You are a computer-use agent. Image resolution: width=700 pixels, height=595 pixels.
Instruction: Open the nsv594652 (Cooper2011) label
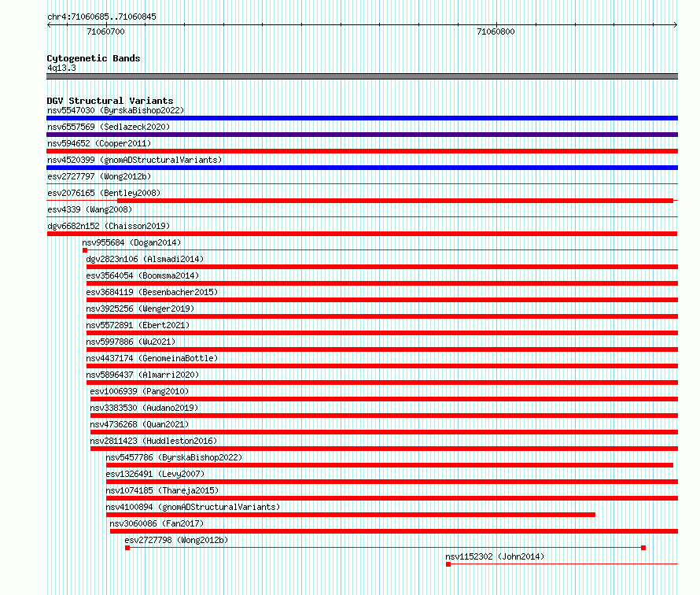point(99,143)
